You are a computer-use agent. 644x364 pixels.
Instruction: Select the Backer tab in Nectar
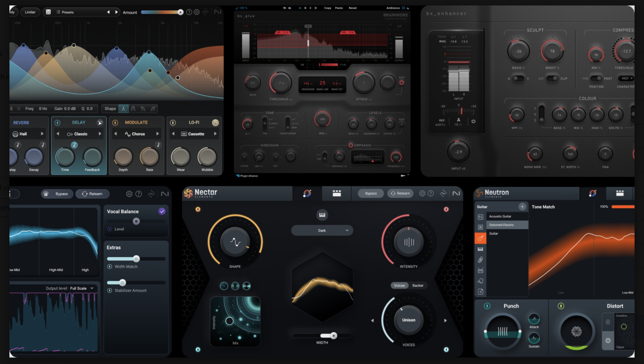417,285
